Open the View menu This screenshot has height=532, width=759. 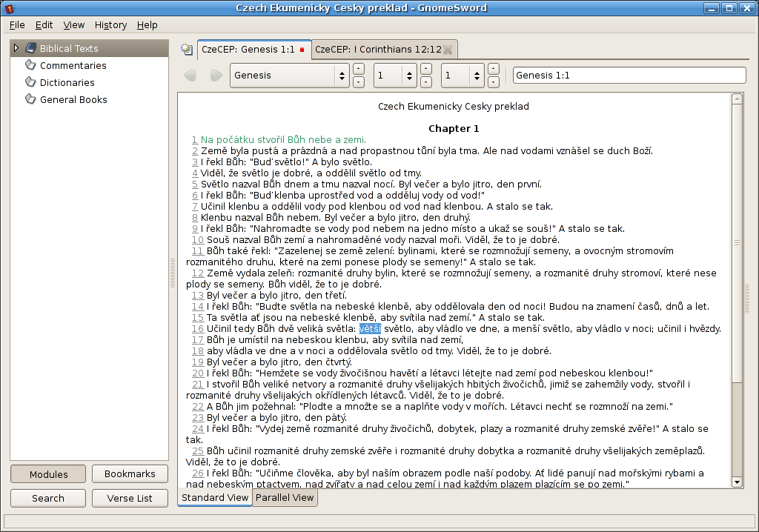[73, 25]
